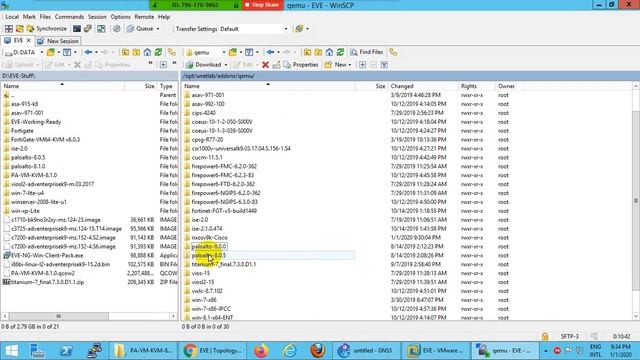Select remote folder titanium-7_final.7.3.0.D1.1
Viewport: 640px width, 360px height.
coord(224,264)
